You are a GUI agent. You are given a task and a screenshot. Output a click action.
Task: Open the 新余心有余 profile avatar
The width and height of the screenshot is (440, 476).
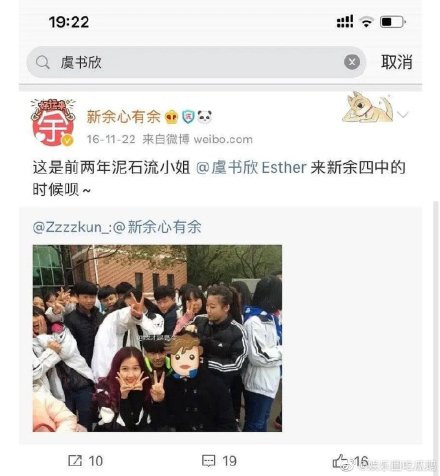[x=53, y=123]
